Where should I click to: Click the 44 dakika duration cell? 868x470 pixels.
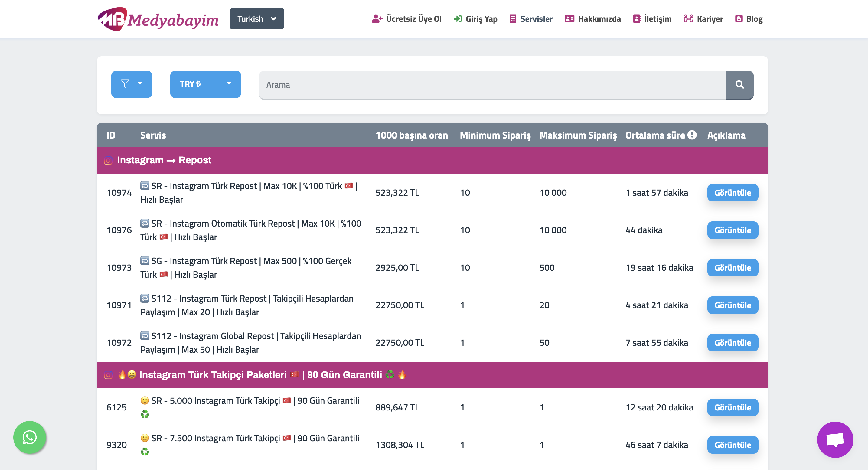[x=644, y=230]
